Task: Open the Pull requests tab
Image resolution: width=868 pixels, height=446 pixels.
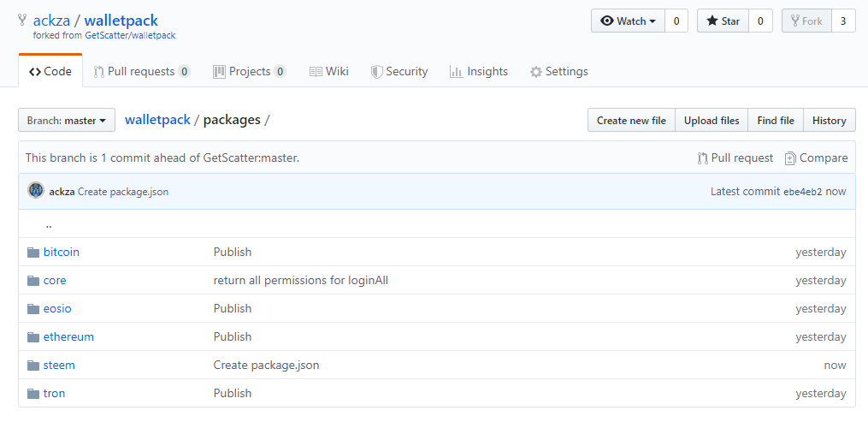Action: [x=142, y=71]
